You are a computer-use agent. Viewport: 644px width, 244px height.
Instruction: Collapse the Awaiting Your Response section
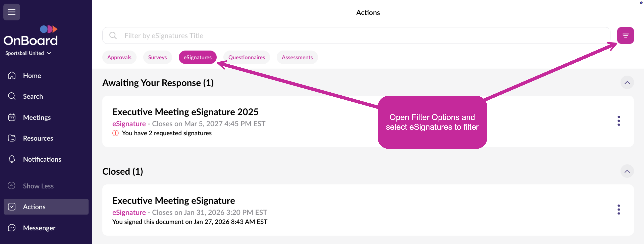627,83
